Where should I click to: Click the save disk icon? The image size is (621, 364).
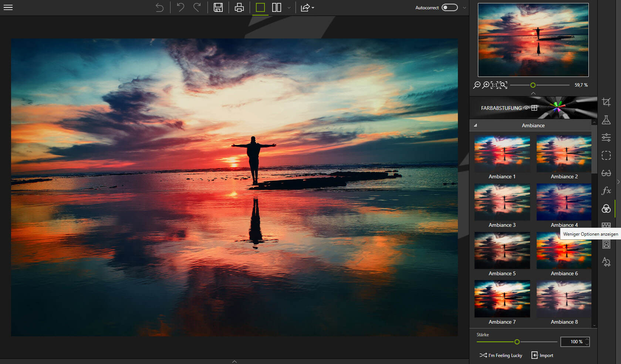(x=218, y=7)
